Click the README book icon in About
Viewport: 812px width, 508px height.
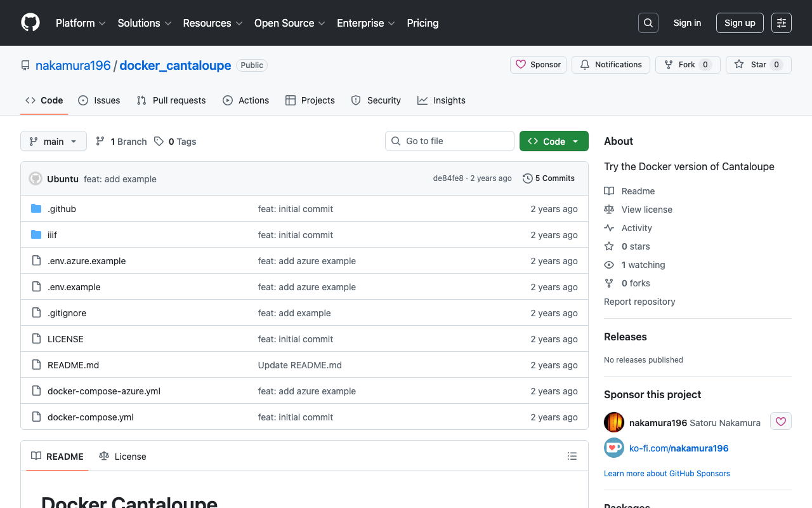pyautogui.click(x=609, y=190)
